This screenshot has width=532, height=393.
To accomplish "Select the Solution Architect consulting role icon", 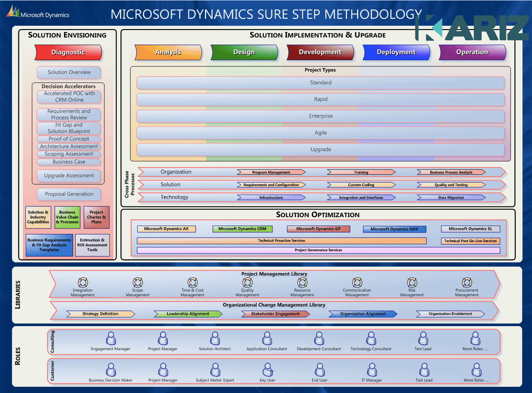I will tap(215, 339).
